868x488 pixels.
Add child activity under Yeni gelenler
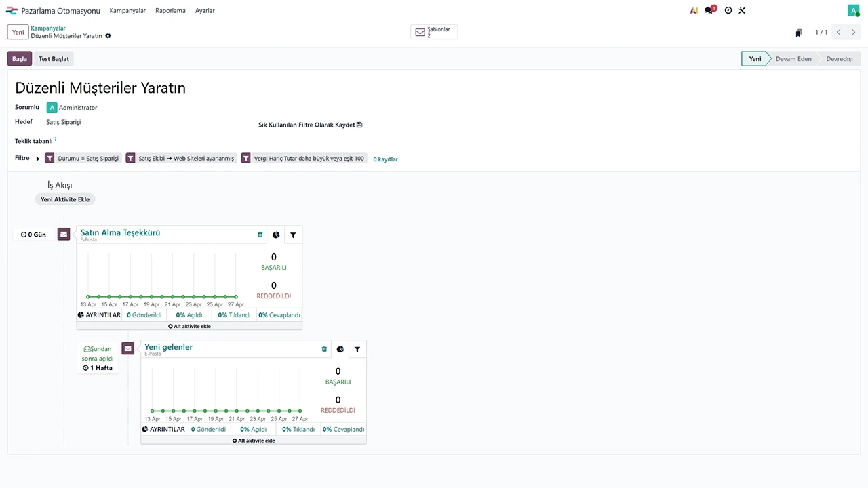254,441
